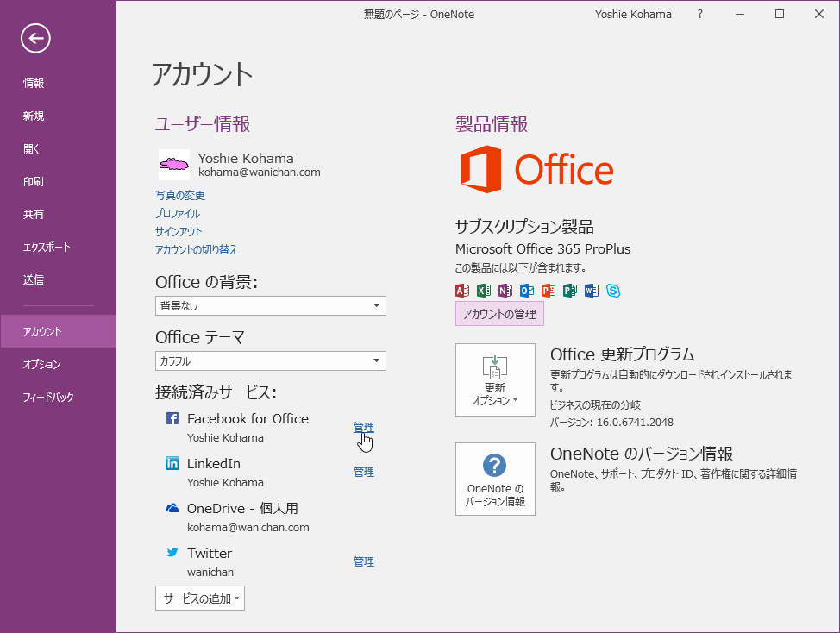The image size is (840, 633).
Task: Click the OneDrive cloud icon
Action: tap(172, 508)
